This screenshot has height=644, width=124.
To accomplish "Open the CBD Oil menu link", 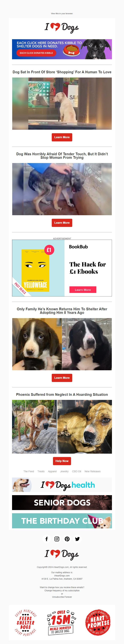I will coord(77,471).
